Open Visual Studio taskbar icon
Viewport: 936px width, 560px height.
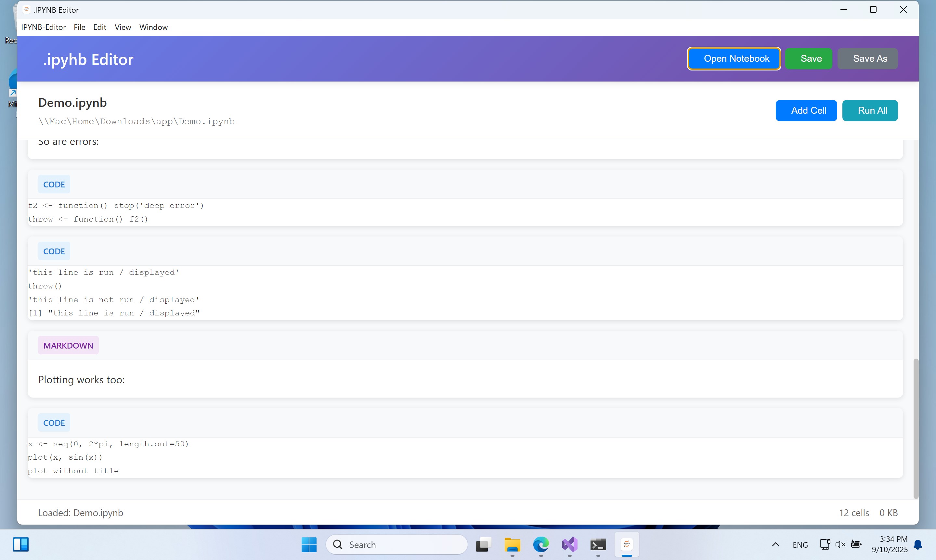pos(569,544)
